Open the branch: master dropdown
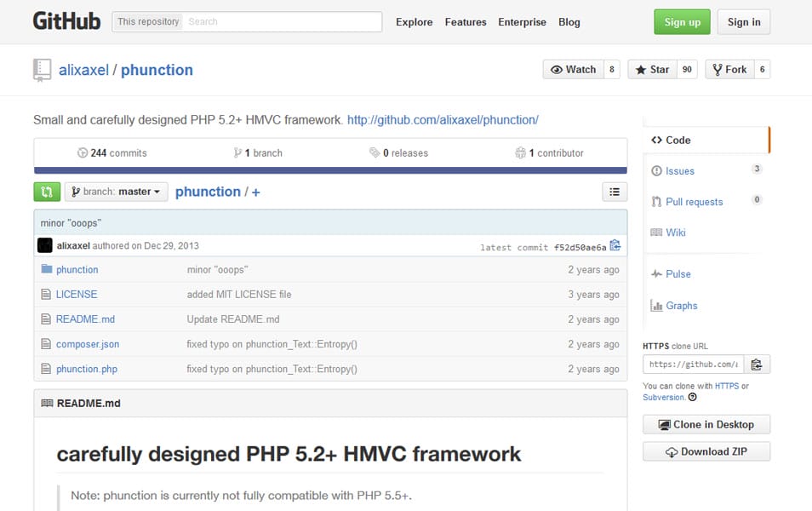 (x=116, y=192)
